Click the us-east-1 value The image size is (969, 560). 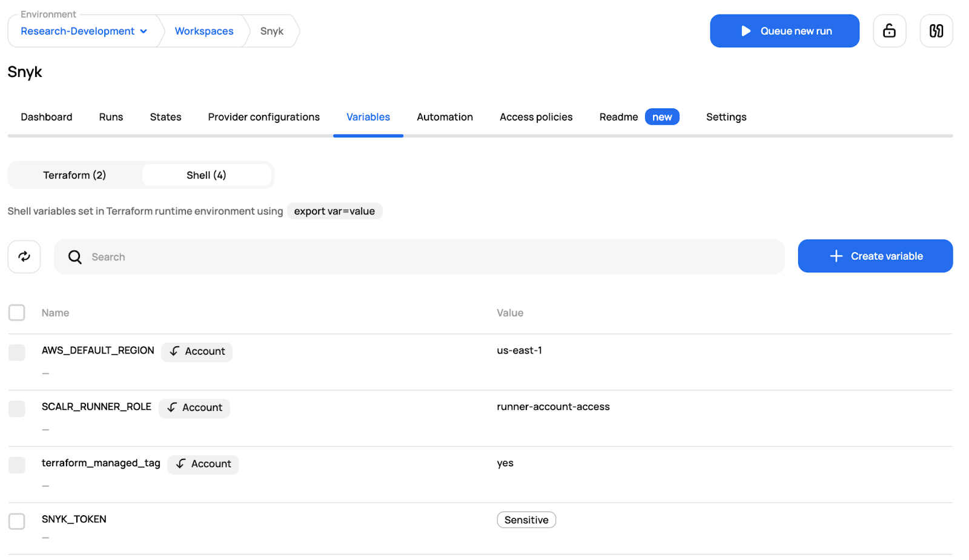tap(520, 351)
